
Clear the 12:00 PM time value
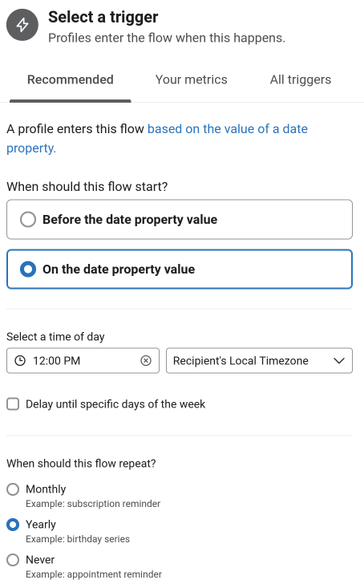146,361
